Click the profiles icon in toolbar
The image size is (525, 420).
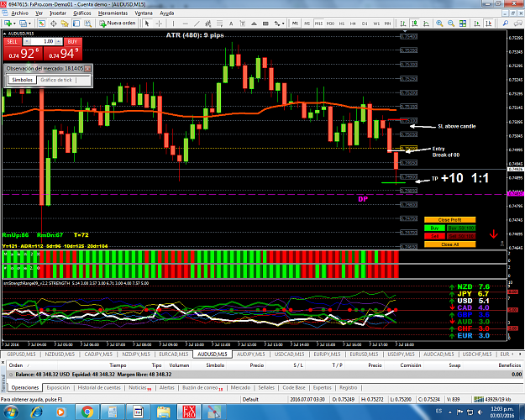point(23,24)
